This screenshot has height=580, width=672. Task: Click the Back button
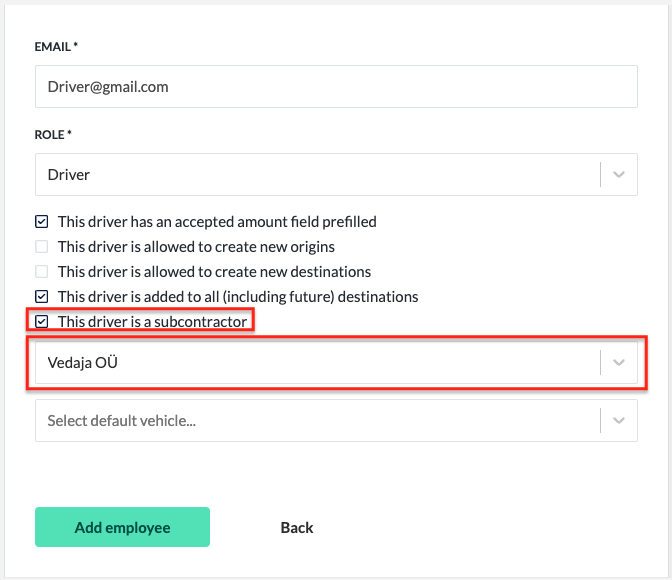[x=297, y=527]
